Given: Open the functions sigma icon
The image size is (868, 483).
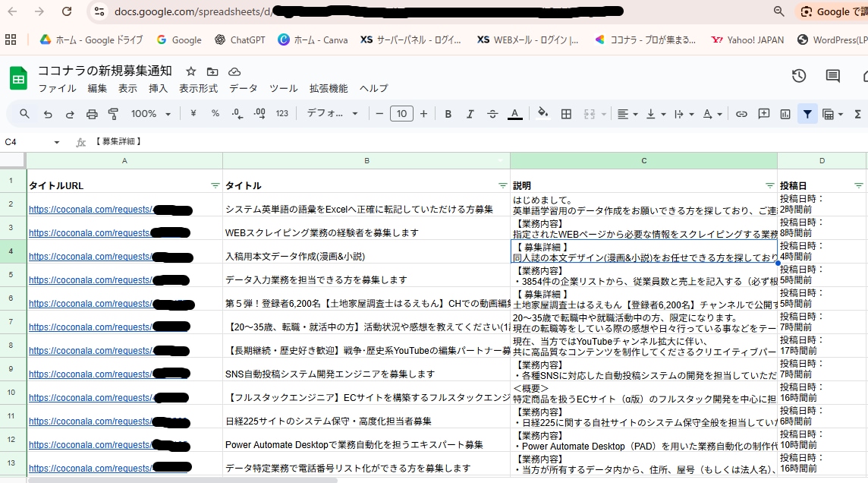Looking at the screenshot, I should pos(857,114).
